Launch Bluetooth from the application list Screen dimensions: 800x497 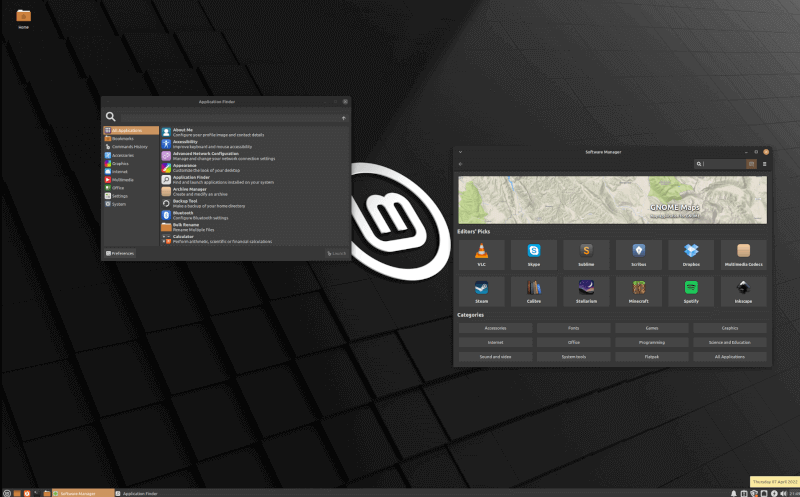click(183, 213)
